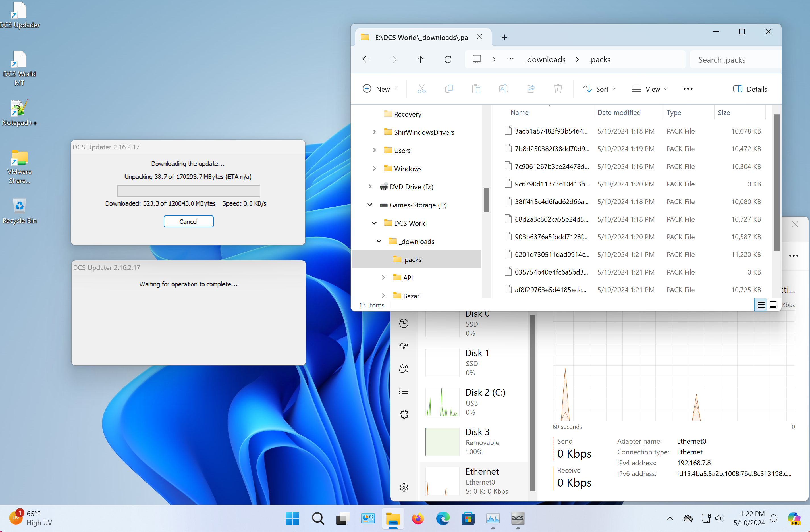Select the Notepad++ desktop icon

[19, 113]
